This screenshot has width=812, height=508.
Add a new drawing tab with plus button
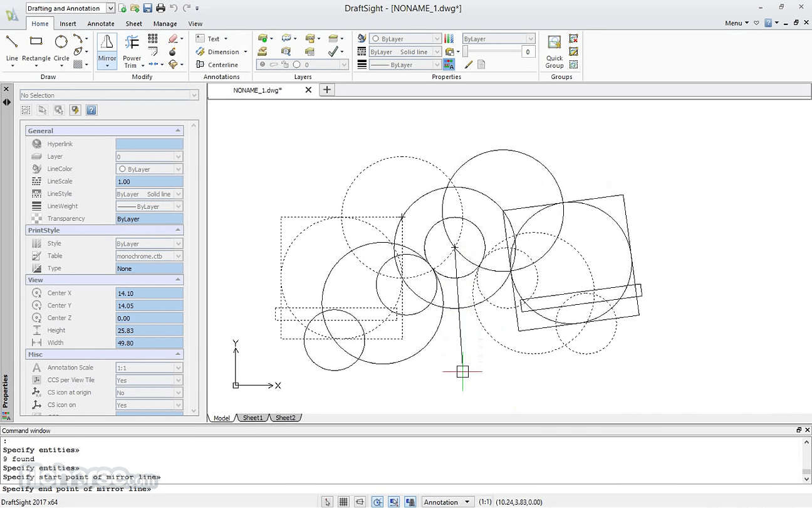pos(327,90)
